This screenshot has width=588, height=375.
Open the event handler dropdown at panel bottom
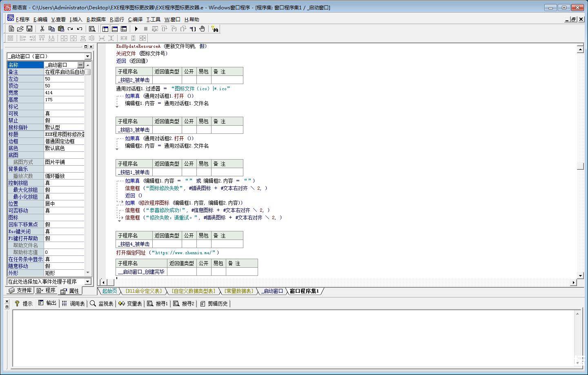tap(87, 281)
